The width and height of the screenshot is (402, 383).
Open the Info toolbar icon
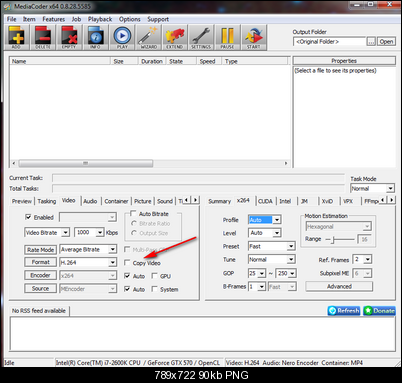[95, 37]
